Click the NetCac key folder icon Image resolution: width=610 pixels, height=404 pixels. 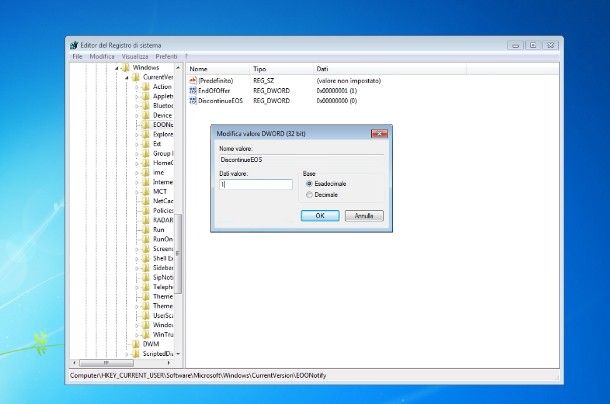146,201
